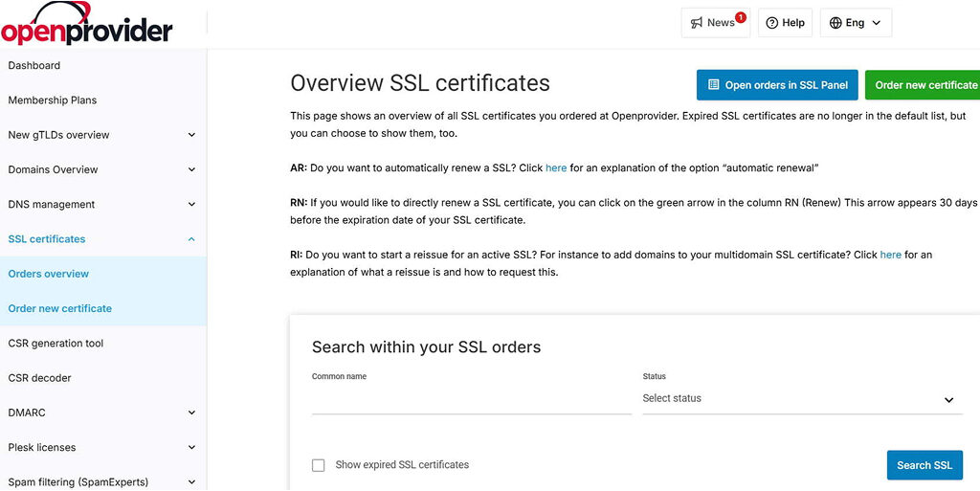The height and width of the screenshot is (491, 980).
Task: Expand DMARC menu chevron
Action: [x=191, y=413]
